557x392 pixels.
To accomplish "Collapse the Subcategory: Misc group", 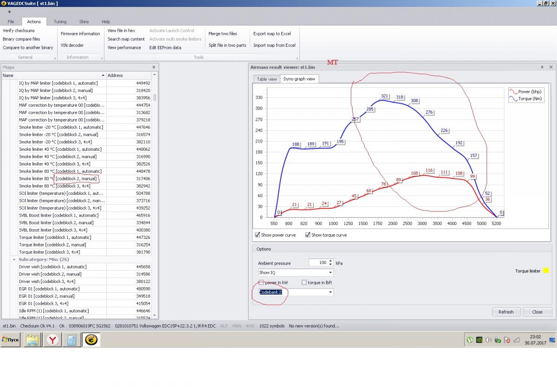I will pyautogui.click(x=14, y=259).
